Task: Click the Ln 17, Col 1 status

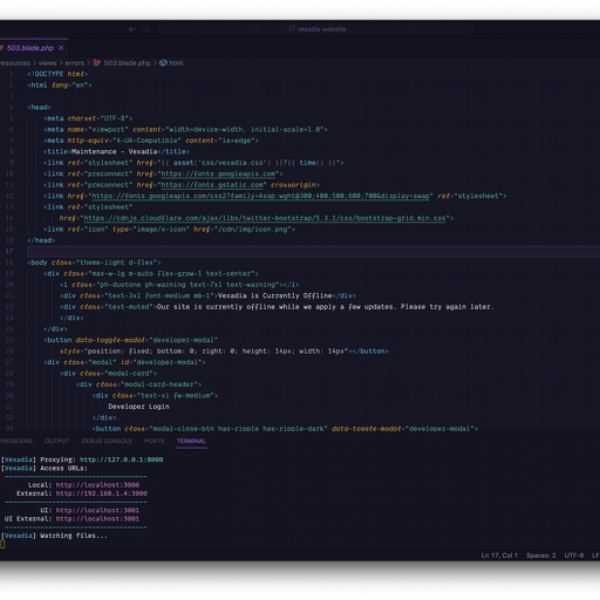Action: tap(499, 555)
